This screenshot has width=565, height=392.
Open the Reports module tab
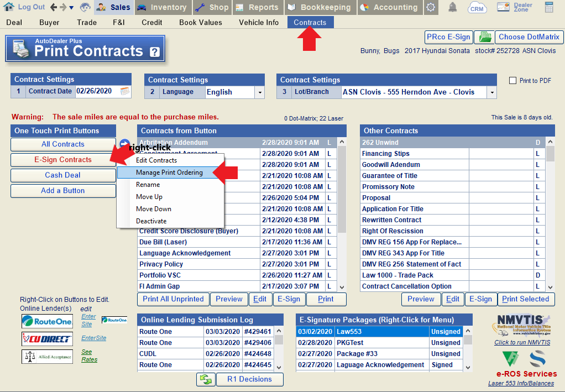258,7
